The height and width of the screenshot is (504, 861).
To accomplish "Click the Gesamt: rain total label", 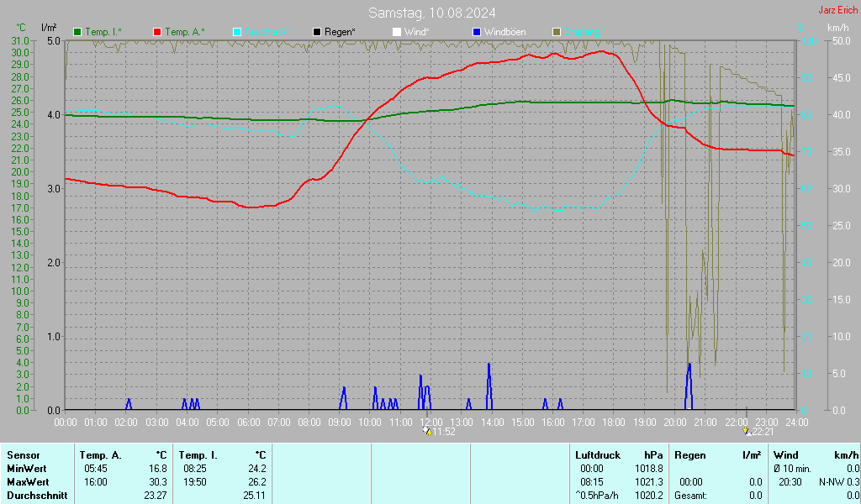I will tap(691, 496).
